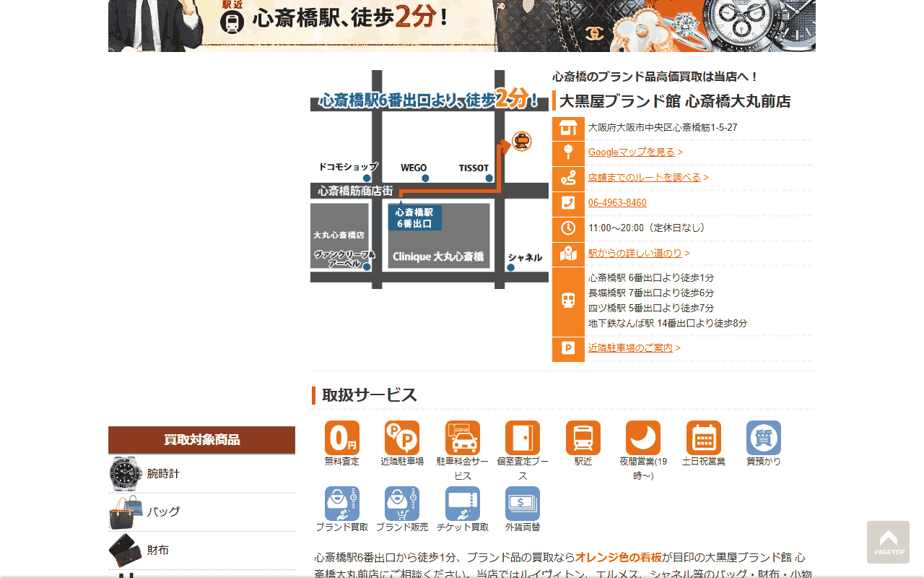
Task: Click the route icon beside 店舗までのルート
Action: click(x=568, y=178)
